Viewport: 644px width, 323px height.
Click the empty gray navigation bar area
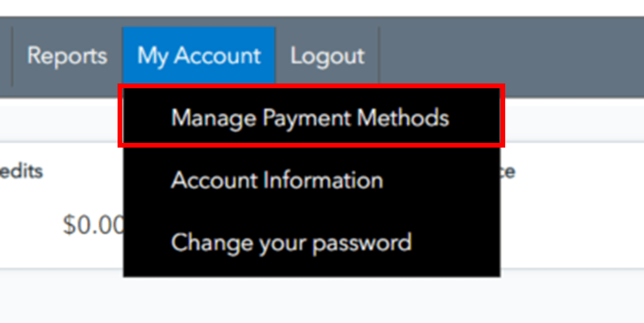510,56
